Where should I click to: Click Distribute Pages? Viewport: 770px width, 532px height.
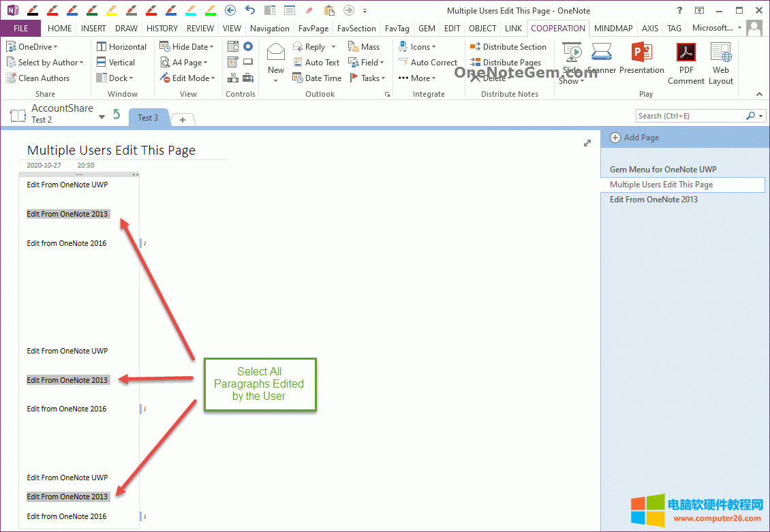506,63
